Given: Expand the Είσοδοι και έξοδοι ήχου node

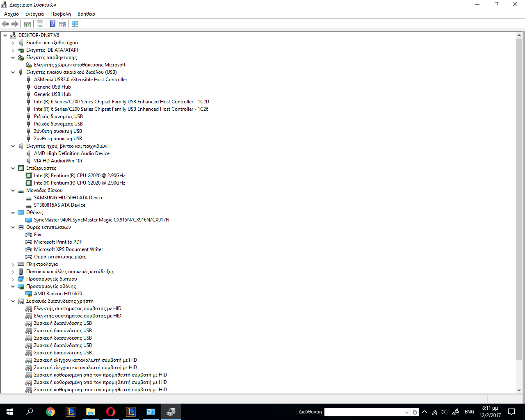Looking at the screenshot, I should 13,43.
